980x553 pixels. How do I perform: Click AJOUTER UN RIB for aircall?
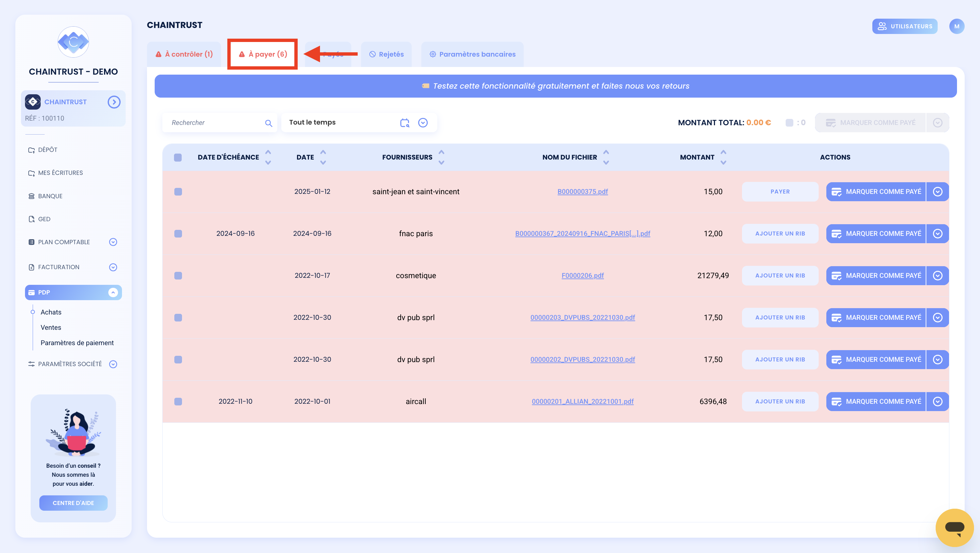[x=780, y=401]
